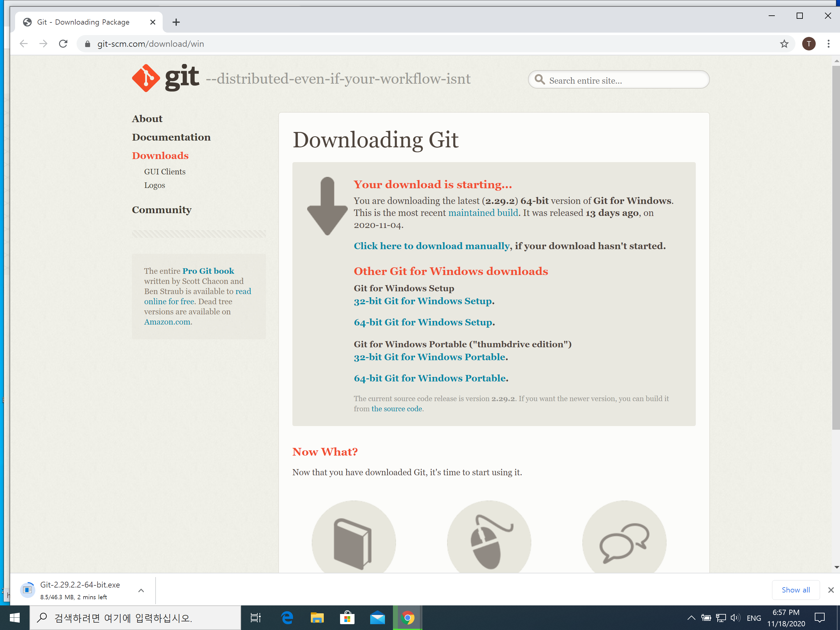Open the maintained build link

point(483,213)
